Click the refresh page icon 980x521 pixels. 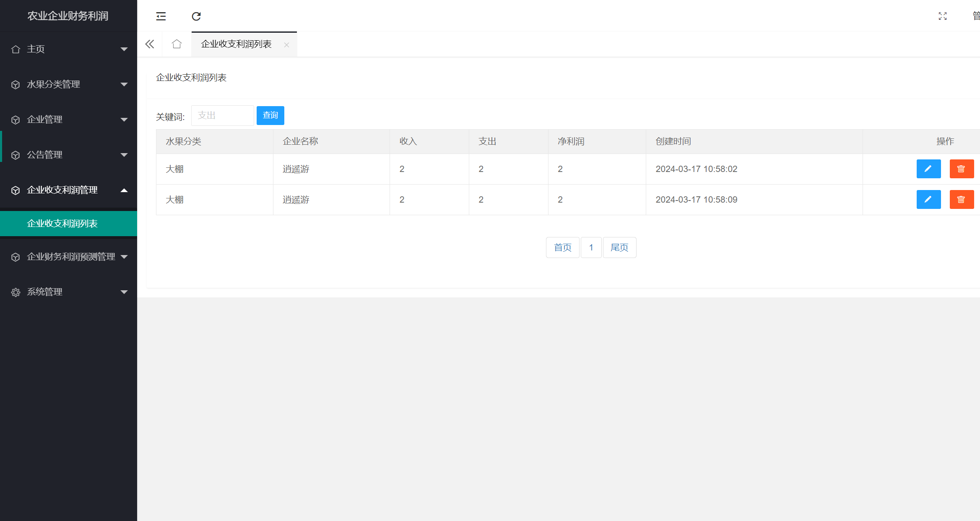196,16
